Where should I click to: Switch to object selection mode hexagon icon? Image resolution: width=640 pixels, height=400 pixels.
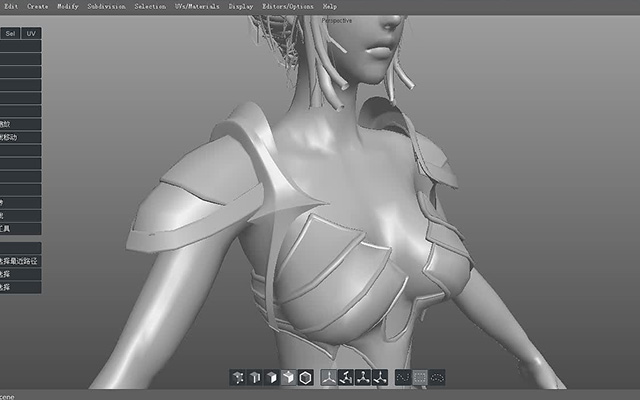(x=305, y=378)
